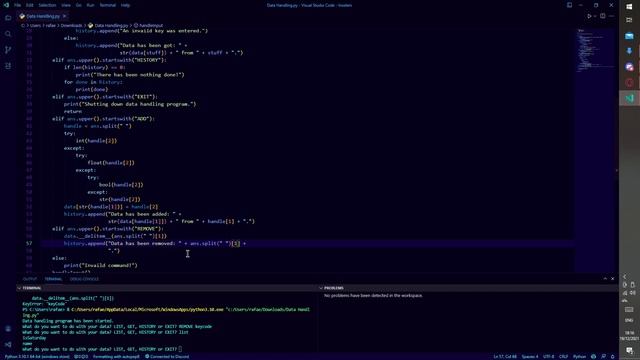Open the Windows Start button

(x=629, y=7)
